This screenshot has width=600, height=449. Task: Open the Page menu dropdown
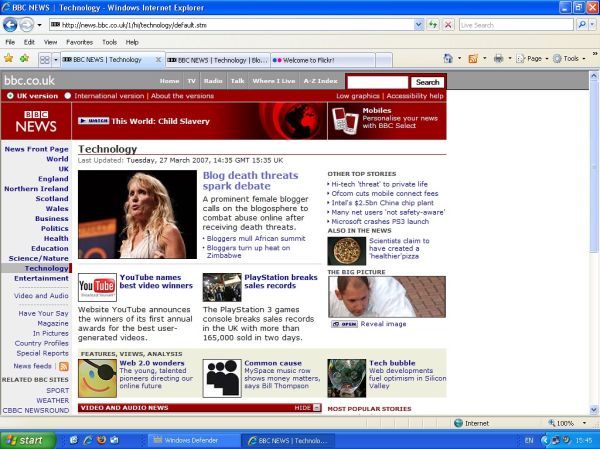(532, 59)
